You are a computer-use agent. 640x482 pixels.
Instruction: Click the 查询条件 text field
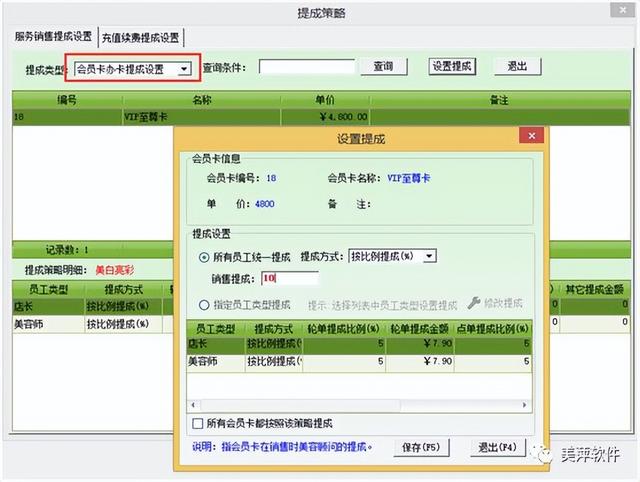pos(307,67)
